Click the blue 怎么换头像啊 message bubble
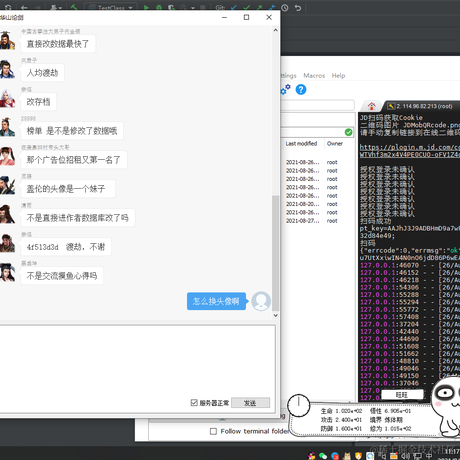 coord(216,301)
